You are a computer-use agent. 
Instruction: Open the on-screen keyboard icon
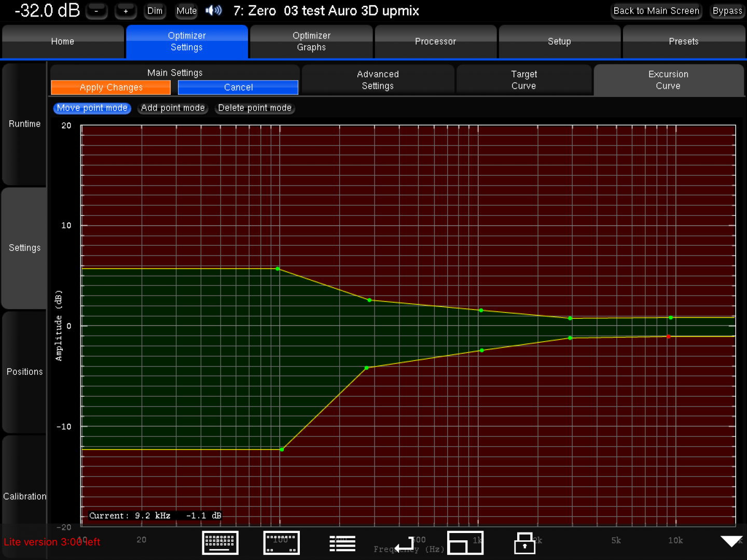click(x=220, y=543)
